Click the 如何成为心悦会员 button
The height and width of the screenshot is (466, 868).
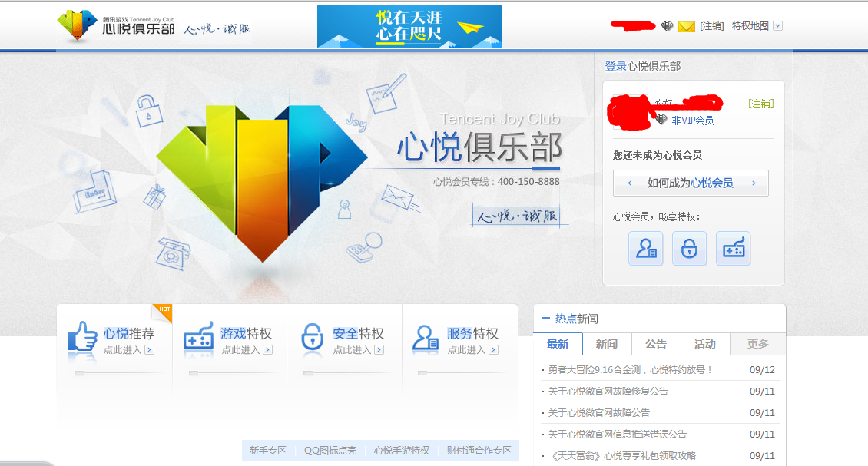(691, 183)
